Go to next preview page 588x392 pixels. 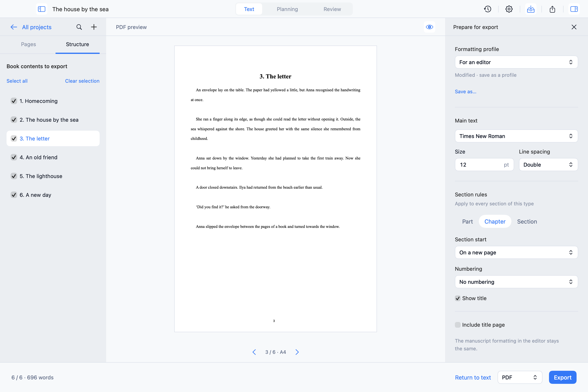coord(297,352)
